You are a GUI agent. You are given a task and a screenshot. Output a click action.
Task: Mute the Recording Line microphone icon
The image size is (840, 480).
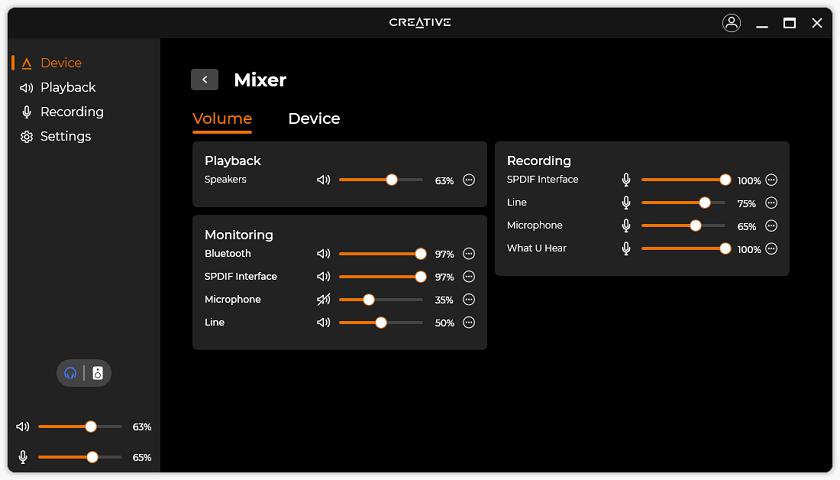pyautogui.click(x=626, y=203)
